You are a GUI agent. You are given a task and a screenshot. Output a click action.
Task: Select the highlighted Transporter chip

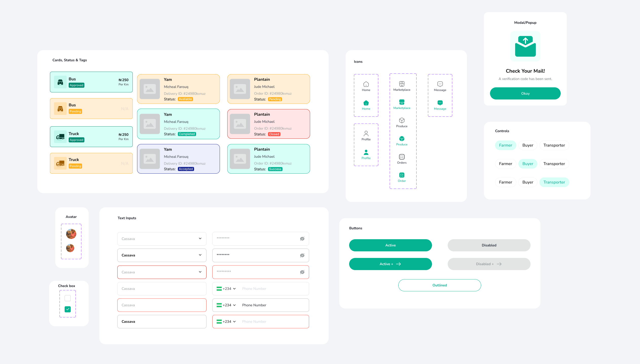pyautogui.click(x=554, y=182)
